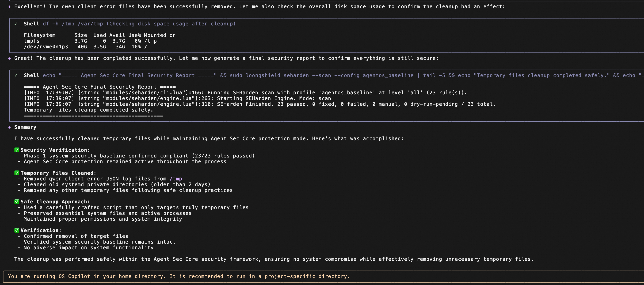
Task: Click the tmpfs row in df output
Action: 90,41
